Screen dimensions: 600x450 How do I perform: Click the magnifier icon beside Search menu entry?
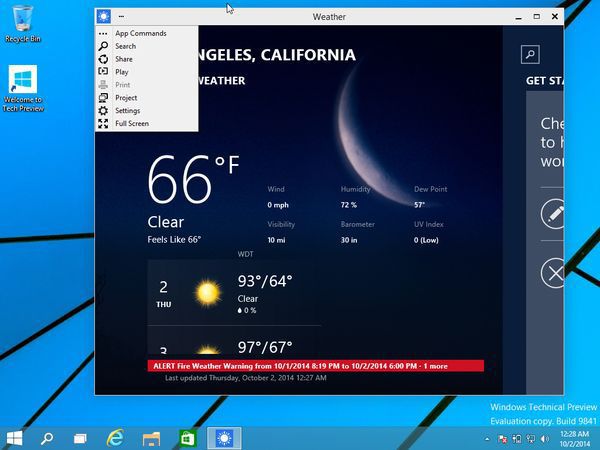tap(103, 46)
